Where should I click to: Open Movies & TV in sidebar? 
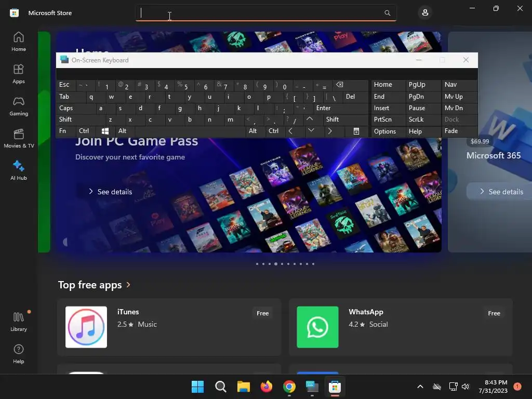[19, 138]
